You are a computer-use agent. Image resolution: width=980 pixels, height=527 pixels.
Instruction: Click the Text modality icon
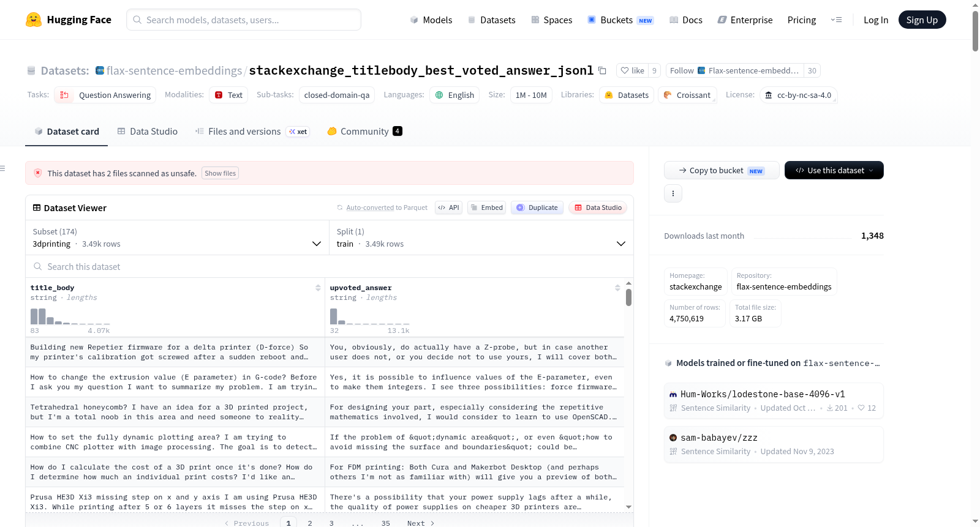[219, 95]
